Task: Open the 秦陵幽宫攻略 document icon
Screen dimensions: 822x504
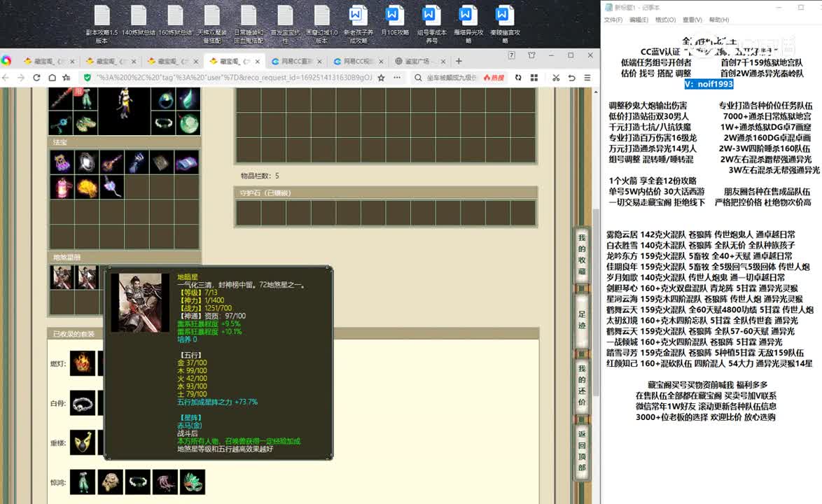Action: click(x=505, y=24)
